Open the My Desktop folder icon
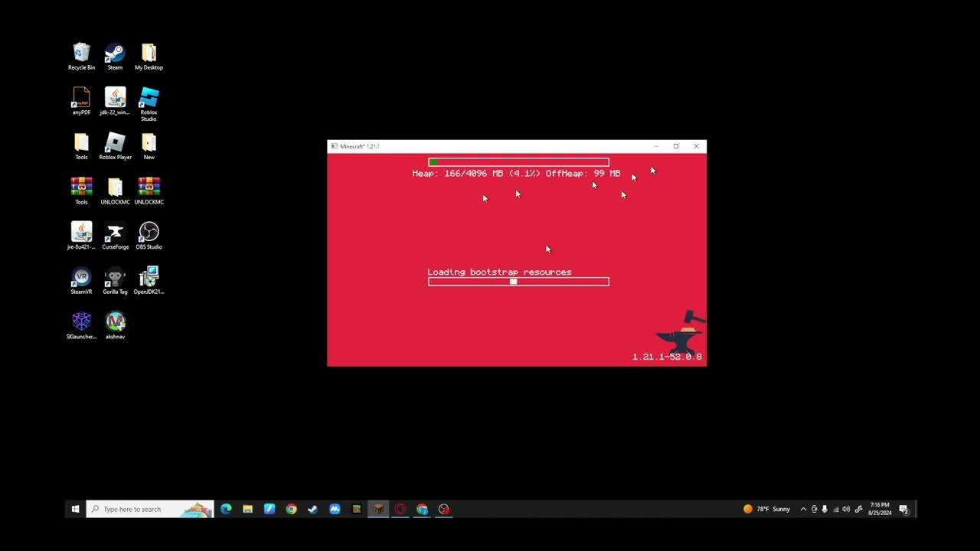980x551 pixels. pyautogui.click(x=149, y=57)
